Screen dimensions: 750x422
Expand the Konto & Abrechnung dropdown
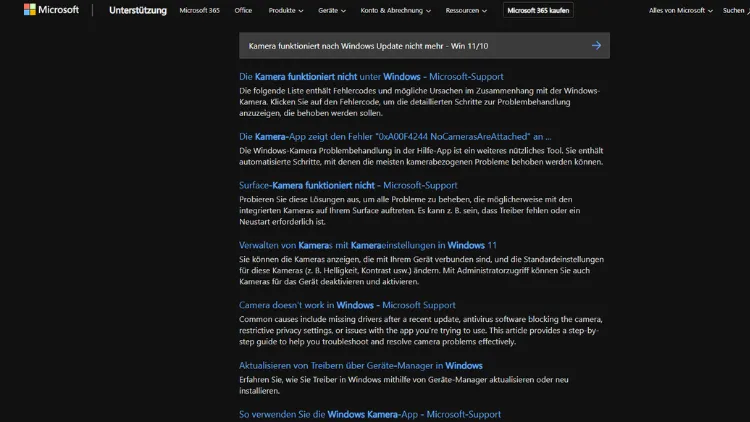395,10
